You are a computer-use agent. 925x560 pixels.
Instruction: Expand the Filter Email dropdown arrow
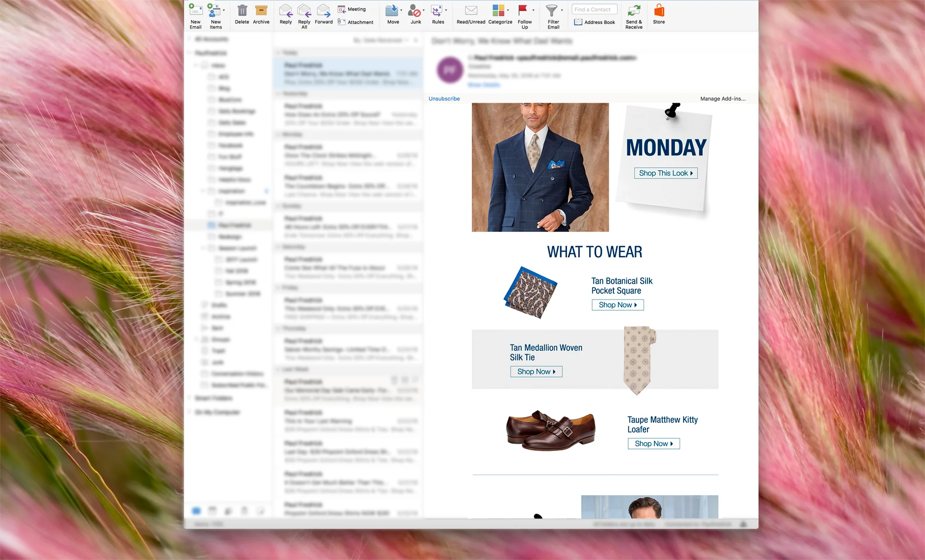tap(562, 10)
